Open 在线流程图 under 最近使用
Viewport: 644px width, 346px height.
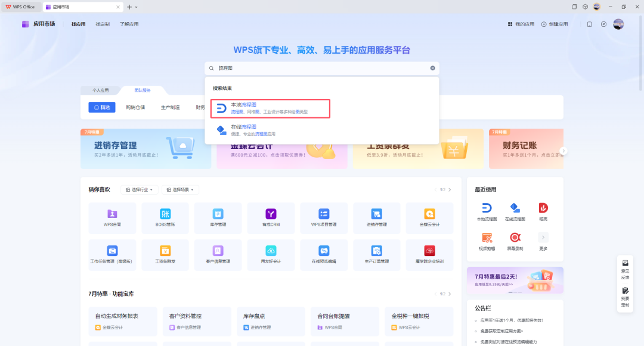[515, 211]
